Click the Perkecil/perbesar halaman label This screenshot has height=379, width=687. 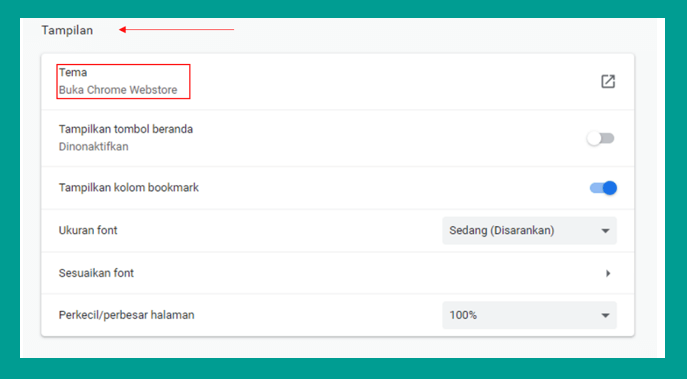tap(126, 315)
